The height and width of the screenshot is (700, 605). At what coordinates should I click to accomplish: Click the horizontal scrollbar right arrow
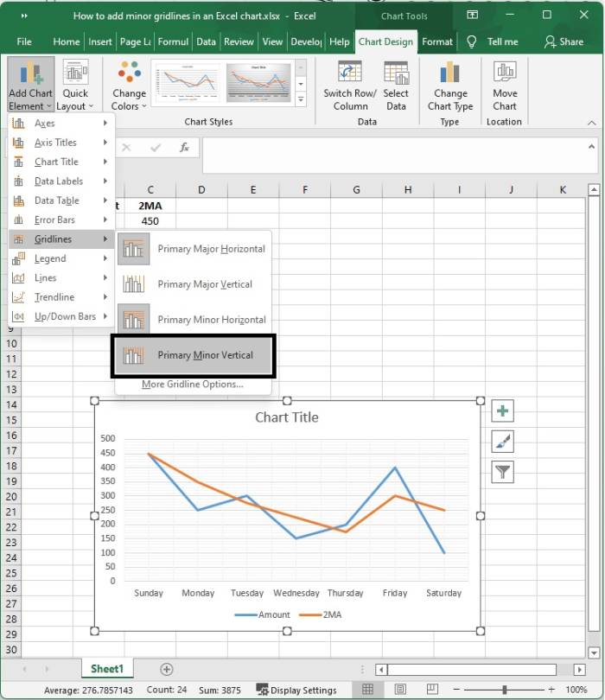click(580, 670)
